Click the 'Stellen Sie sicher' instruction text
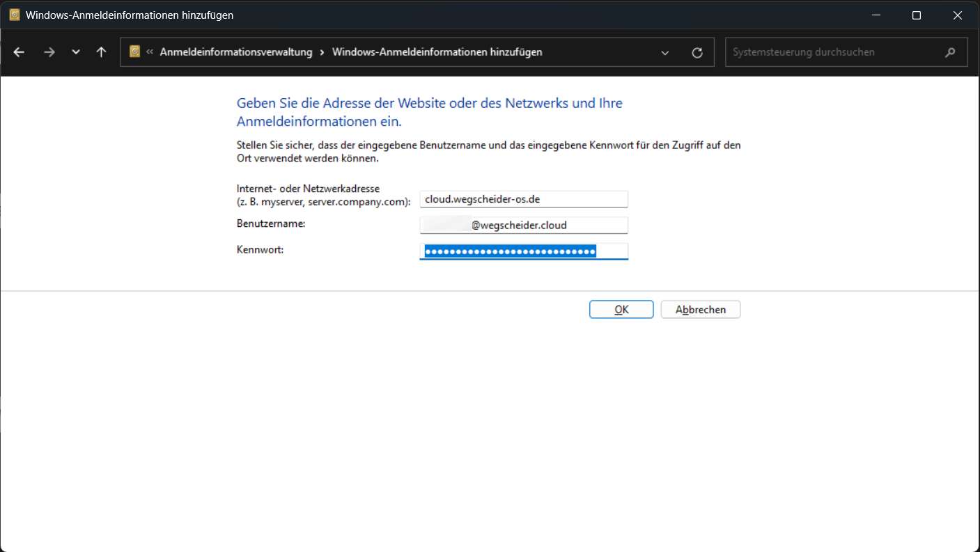The image size is (980, 552). pos(489,152)
